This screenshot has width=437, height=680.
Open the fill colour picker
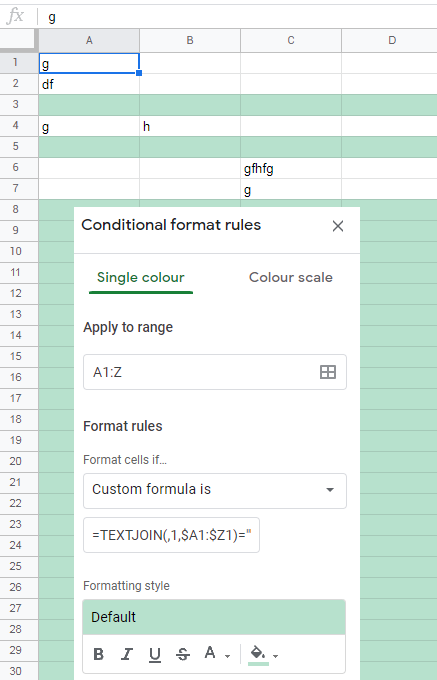pyautogui.click(x=258, y=653)
